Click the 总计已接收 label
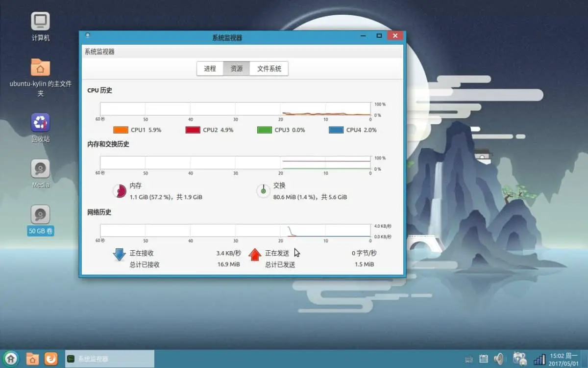Screen dimensions: 588x368 click(145, 264)
